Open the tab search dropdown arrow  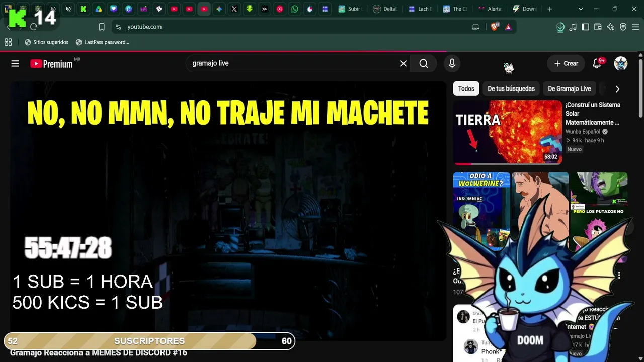click(581, 9)
